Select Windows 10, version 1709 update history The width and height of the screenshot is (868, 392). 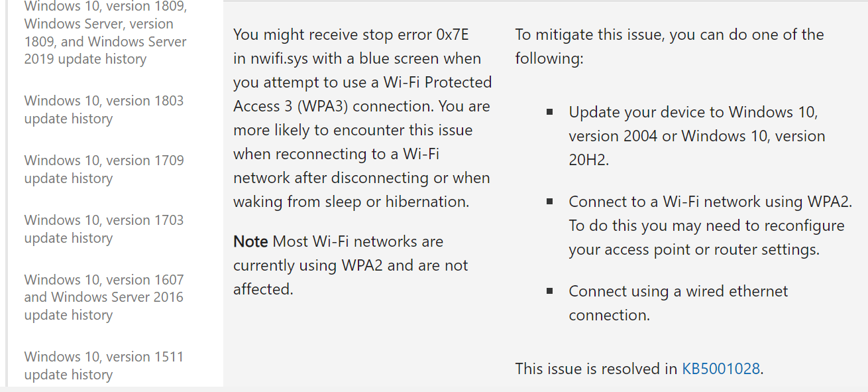[x=104, y=169]
